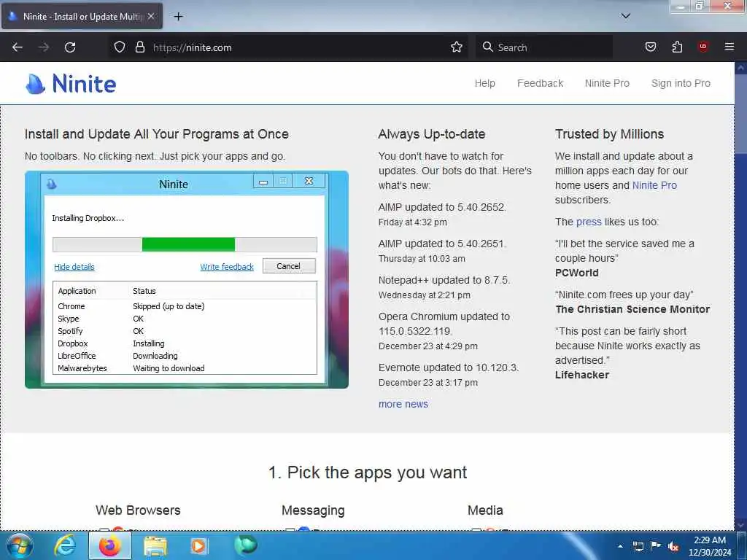The image size is (747, 560).
Task: Open the Action Center flag icon
Action: [656, 545]
